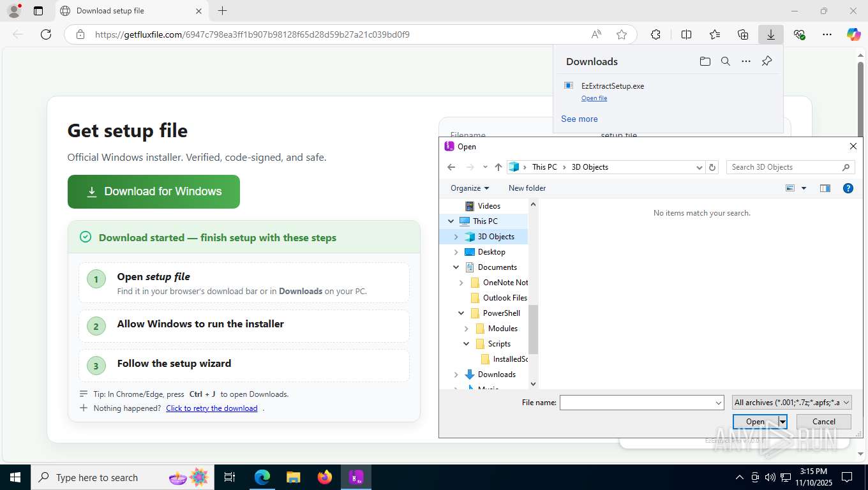Click Open file link under EzExtractSetup.exe
Viewport: 868px width, 490px height.
594,98
